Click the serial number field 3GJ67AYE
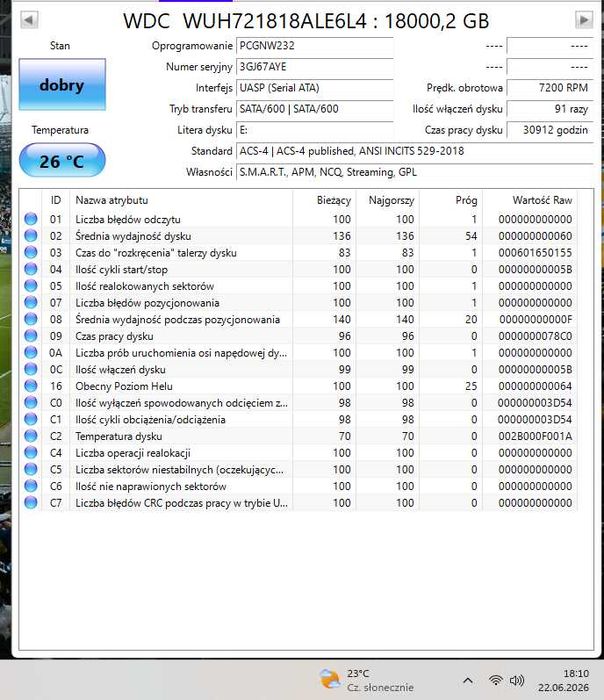The width and height of the screenshot is (604, 700). tap(315, 67)
